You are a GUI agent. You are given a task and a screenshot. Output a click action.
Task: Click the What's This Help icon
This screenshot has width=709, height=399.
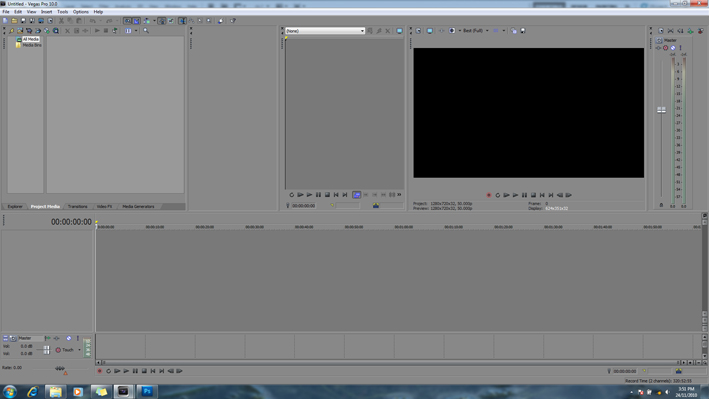[x=233, y=21]
